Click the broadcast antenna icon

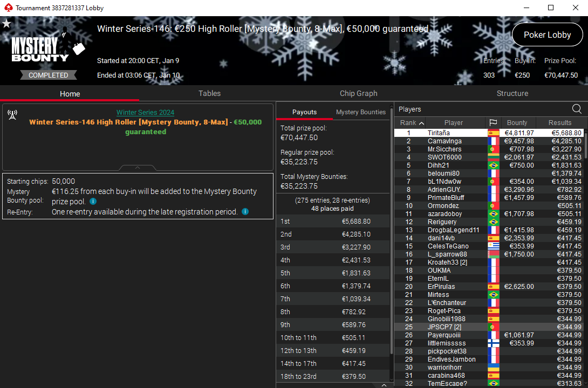click(x=12, y=115)
